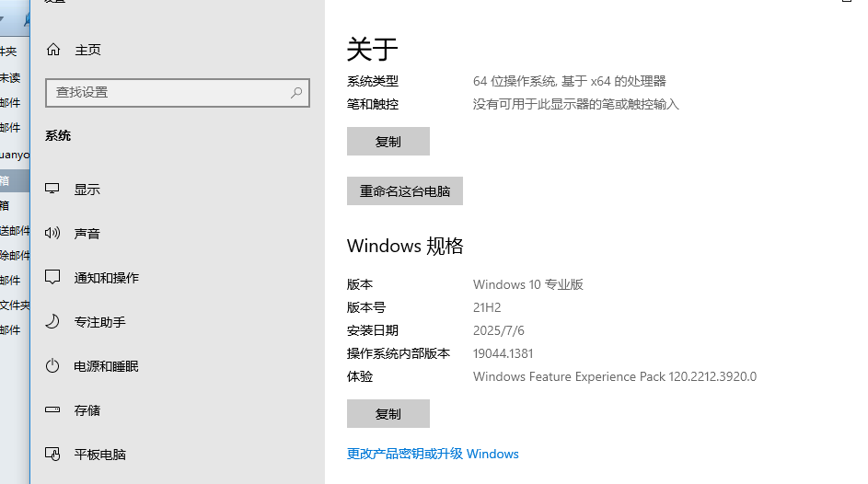868x484 pixels.
Task: Select the Power and sleep icon
Action: click(x=52, y=365)
